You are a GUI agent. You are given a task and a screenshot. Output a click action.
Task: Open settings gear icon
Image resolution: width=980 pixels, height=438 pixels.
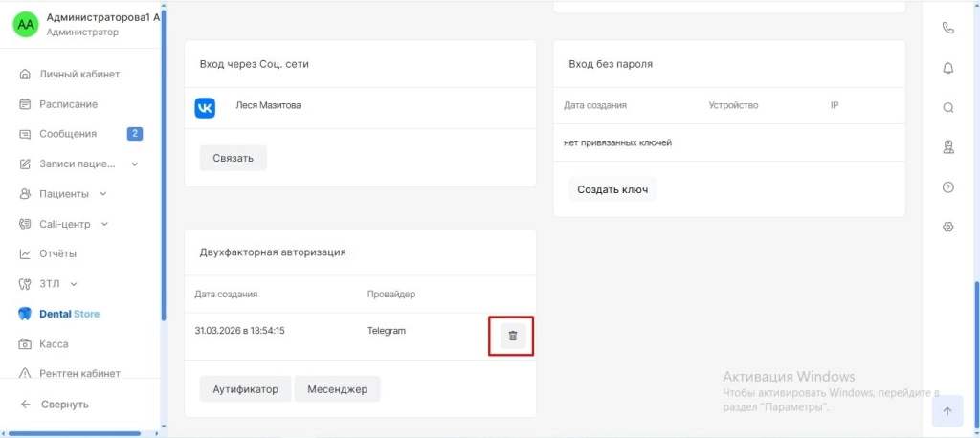(x=947, y=227)
